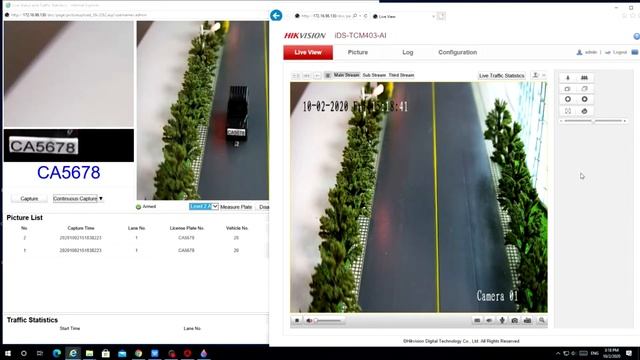Click the third window layout icon above the live video
The width and height of the screenshot is (640, 360).
click(x=317, y=76)
